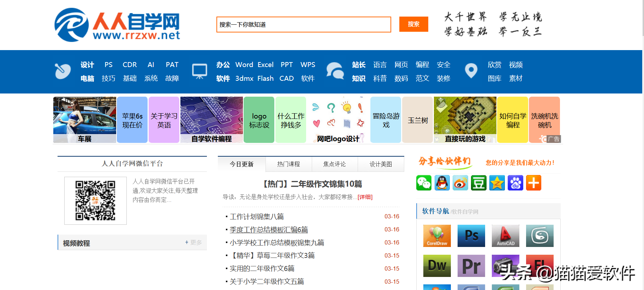Screen dimensions: 644x290
Task: Share to Sina Weibo icon
Action: [x=460, y=183]
